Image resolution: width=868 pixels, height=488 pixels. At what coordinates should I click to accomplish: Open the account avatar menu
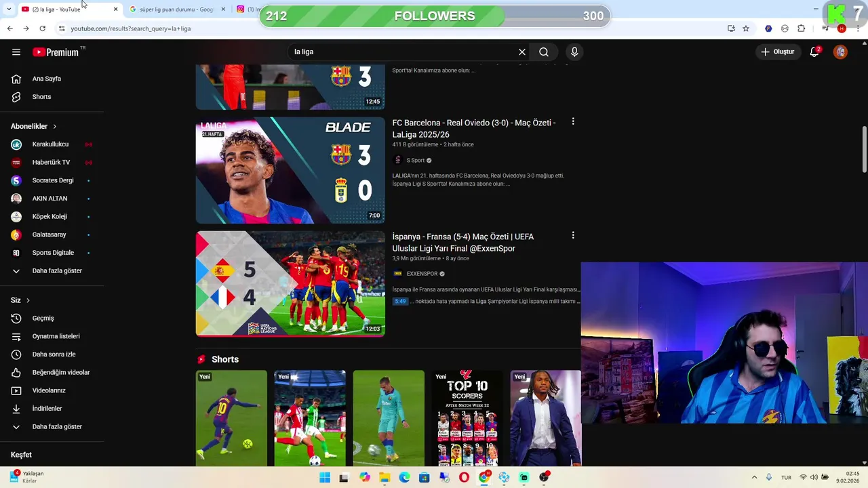click(x=840, y=52)
